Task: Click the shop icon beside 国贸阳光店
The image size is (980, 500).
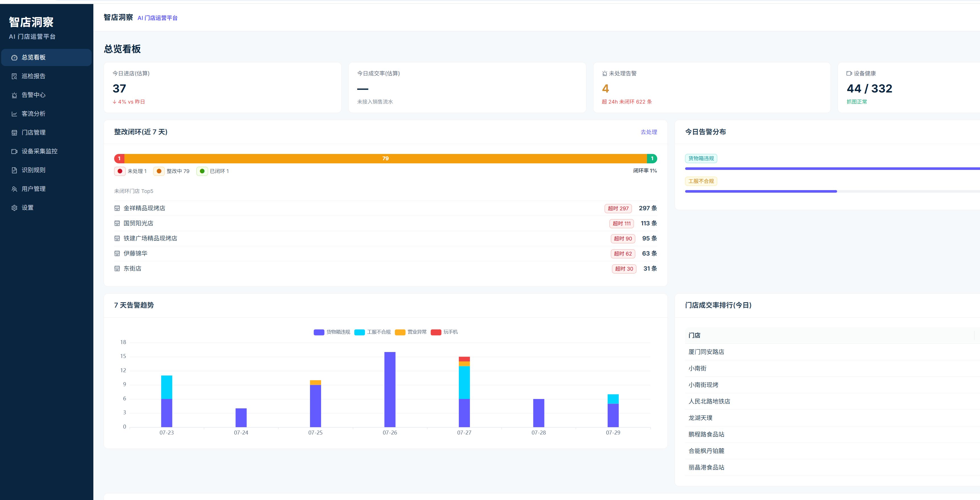Action: (x=117, y=224)
